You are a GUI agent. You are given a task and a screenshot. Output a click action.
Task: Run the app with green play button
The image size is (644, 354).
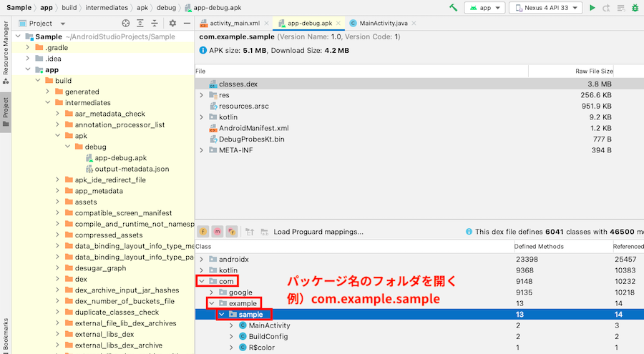coord(592,7)
